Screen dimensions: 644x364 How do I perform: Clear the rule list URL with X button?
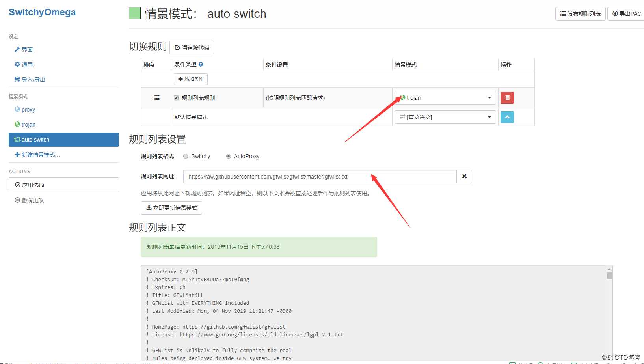click(464, 177)
